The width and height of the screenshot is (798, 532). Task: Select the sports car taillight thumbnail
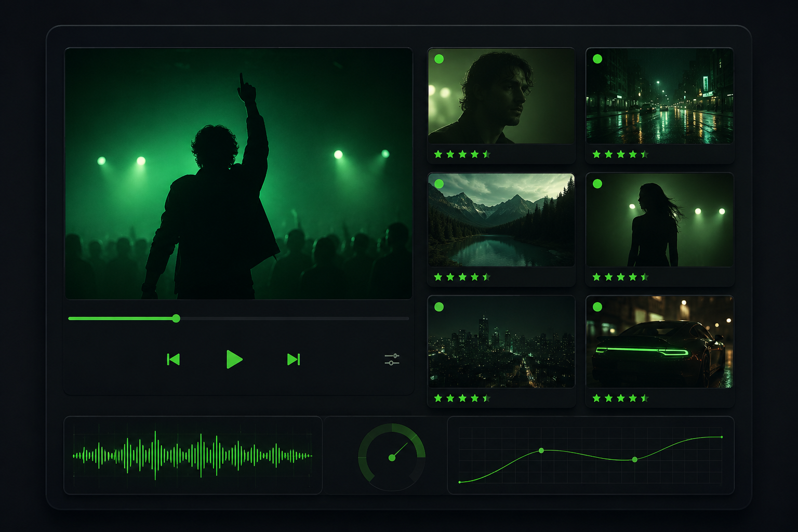(660, 342)
